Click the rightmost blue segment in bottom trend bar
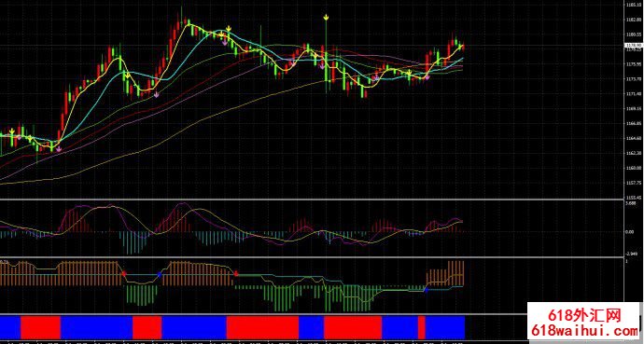 click(x=445, y=328)
